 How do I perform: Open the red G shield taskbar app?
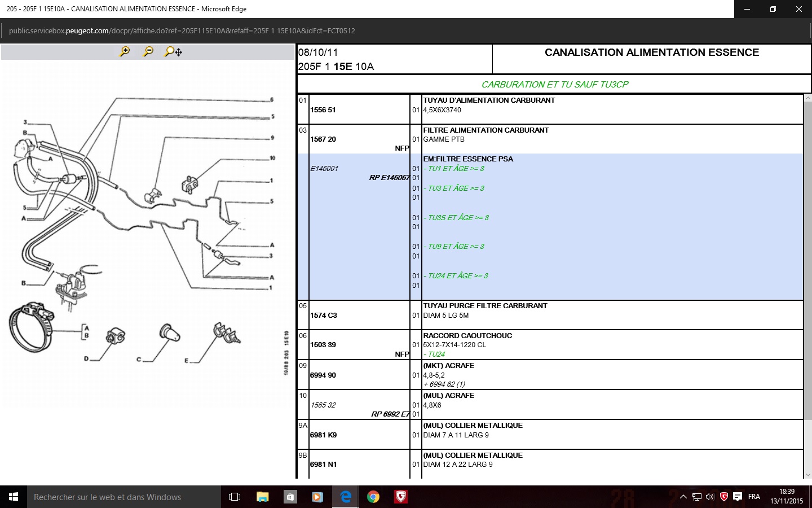tap(400, 497)
